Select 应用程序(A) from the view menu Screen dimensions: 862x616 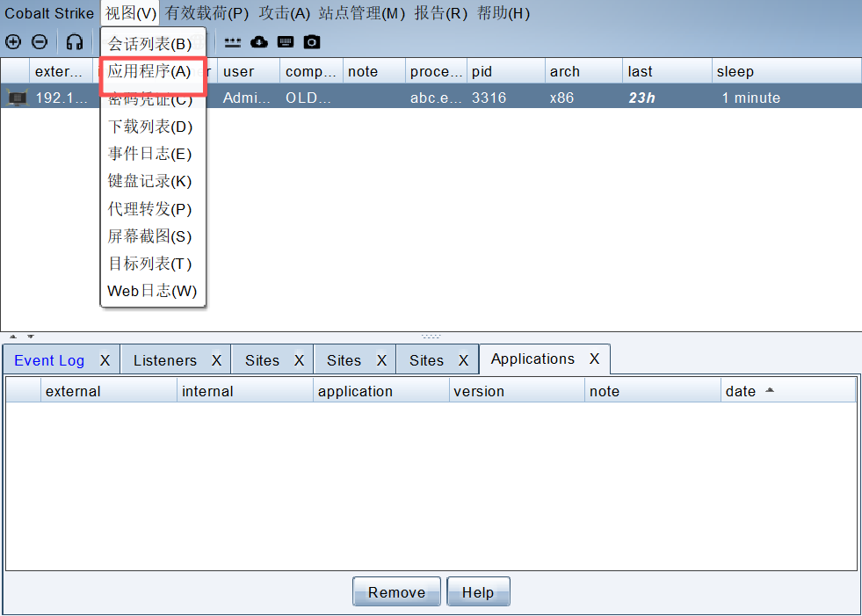point(153,71)
